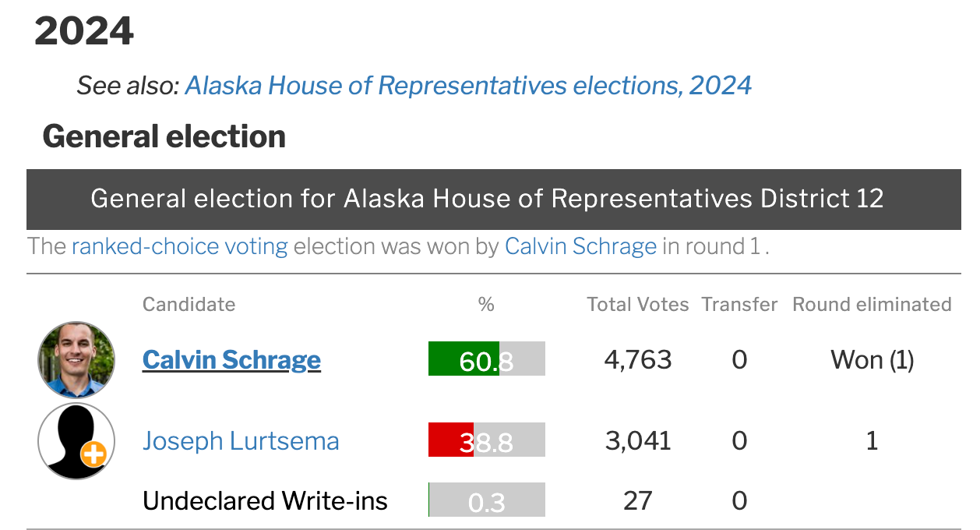Viewport: 980px width, 530px height.
Task: Click the orange plus badge on Lurtsema's avatar
Action: pos(93,454)
